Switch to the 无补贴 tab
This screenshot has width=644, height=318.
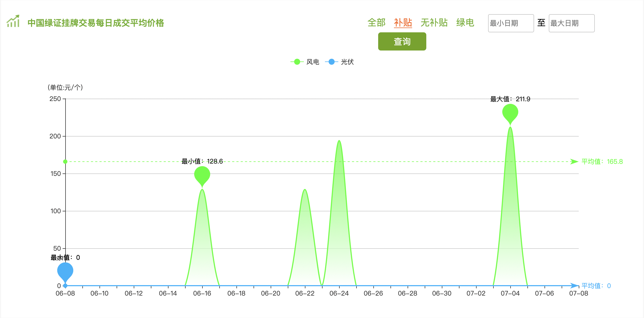coord(434,23)
